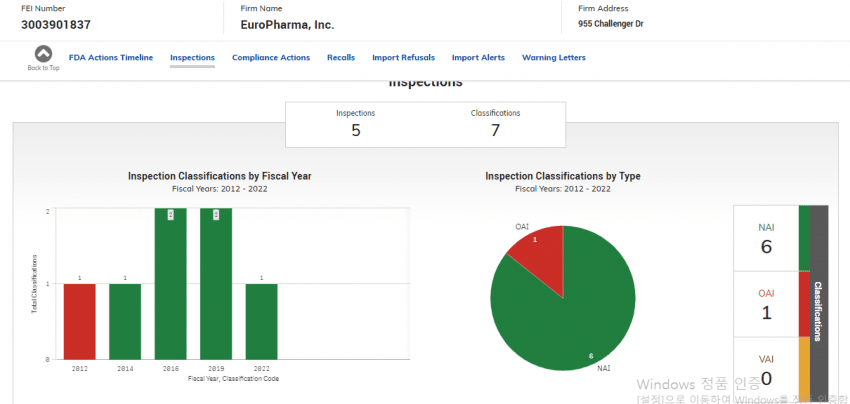
Task: Click the green 2014 bar
Action: pyautogui.click(x=125, y=322)
